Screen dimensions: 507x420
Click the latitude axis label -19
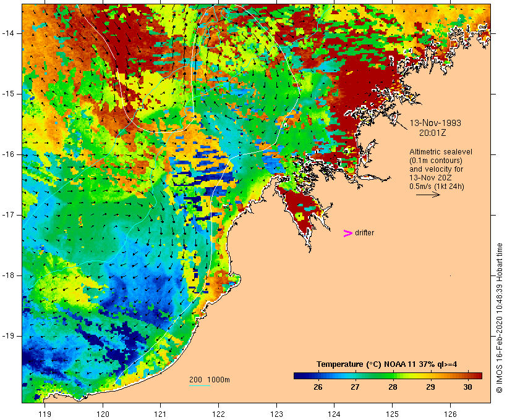click(8, 336)
